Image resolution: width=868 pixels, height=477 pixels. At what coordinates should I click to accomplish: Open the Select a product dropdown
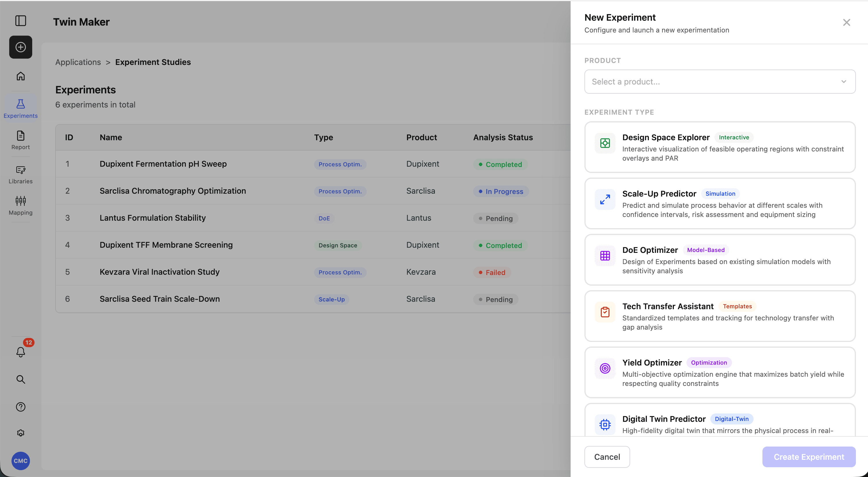pos(720,82)
